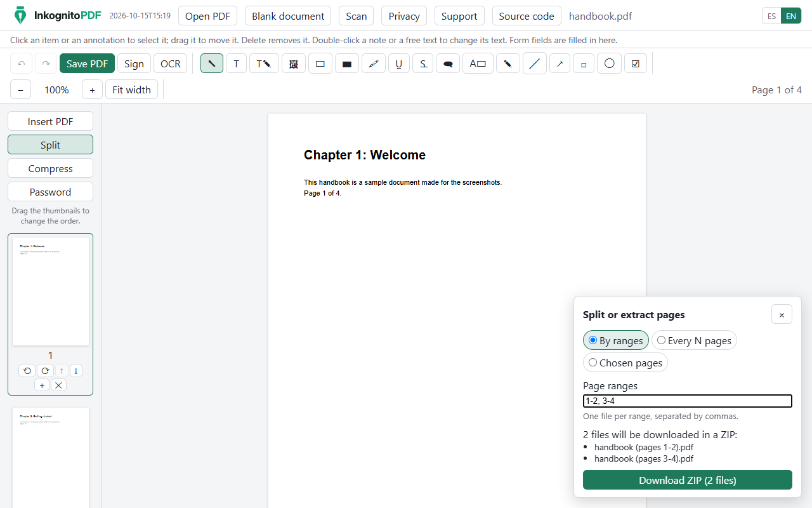812x508 pixels.
Task: Open the page 2 thumbnail
Action: (x=51, y=457)
